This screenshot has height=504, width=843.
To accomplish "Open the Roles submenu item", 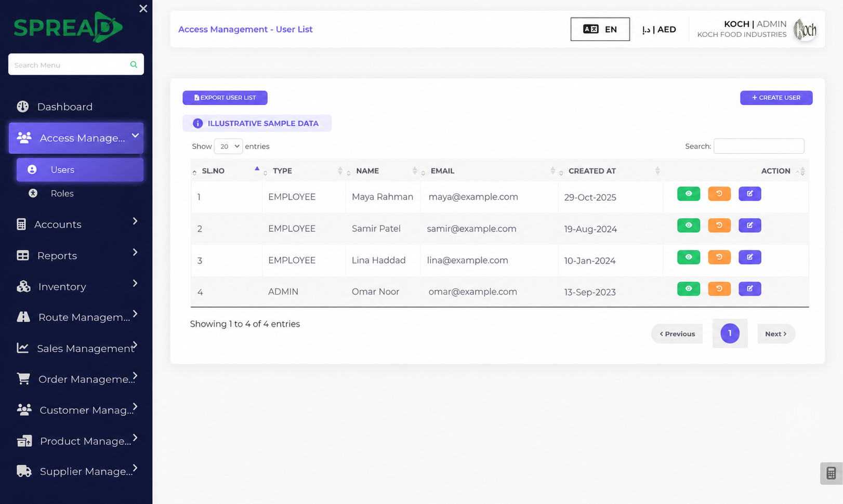I will coord(80,193).
